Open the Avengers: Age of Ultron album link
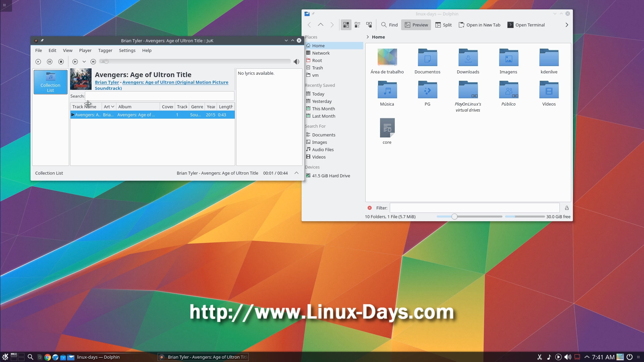644x362 pixels. [162, 85]
